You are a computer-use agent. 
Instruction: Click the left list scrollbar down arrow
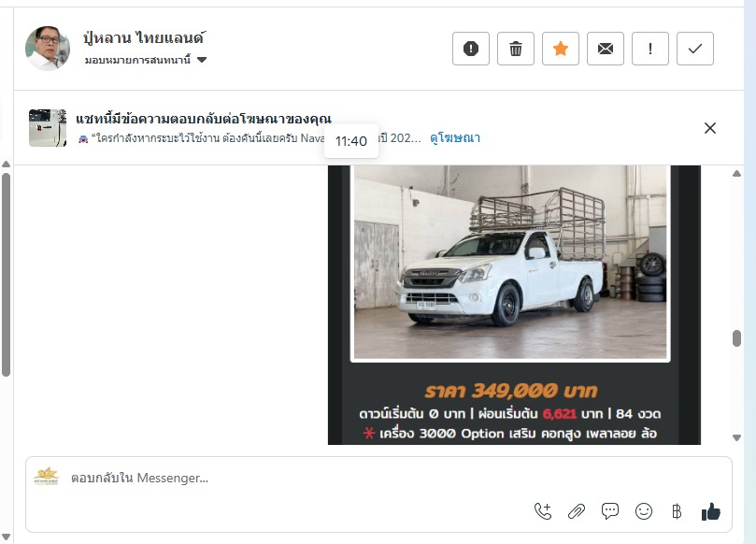6,537
